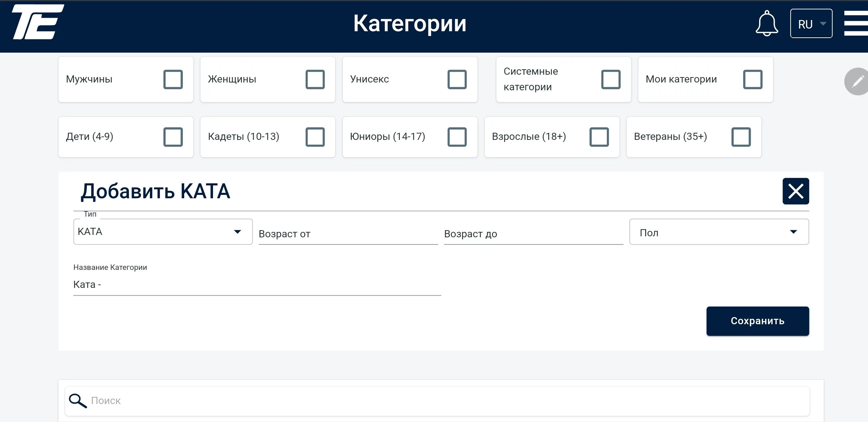
Task: Check the Дети (4-9) checkbox
Action: [x=173, y=137]
